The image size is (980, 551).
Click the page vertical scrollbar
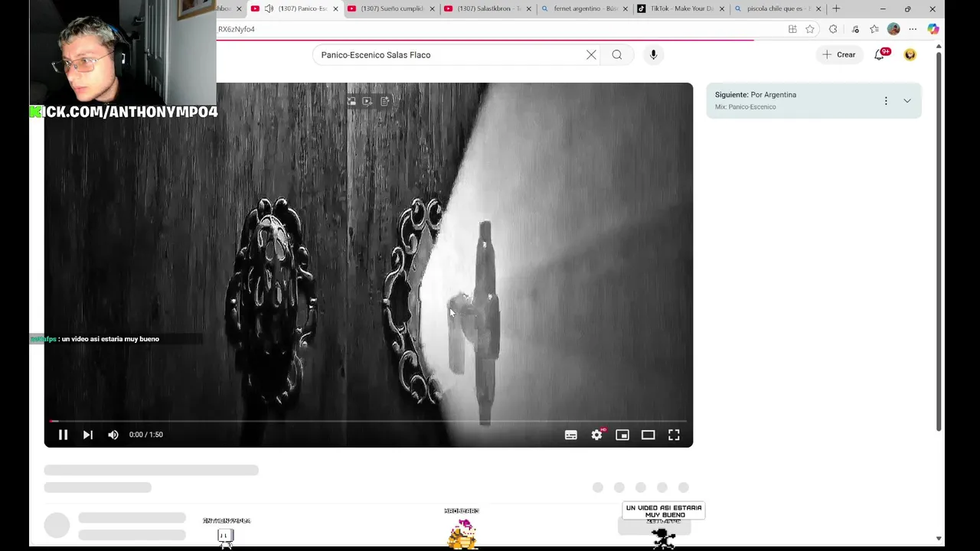939,241
